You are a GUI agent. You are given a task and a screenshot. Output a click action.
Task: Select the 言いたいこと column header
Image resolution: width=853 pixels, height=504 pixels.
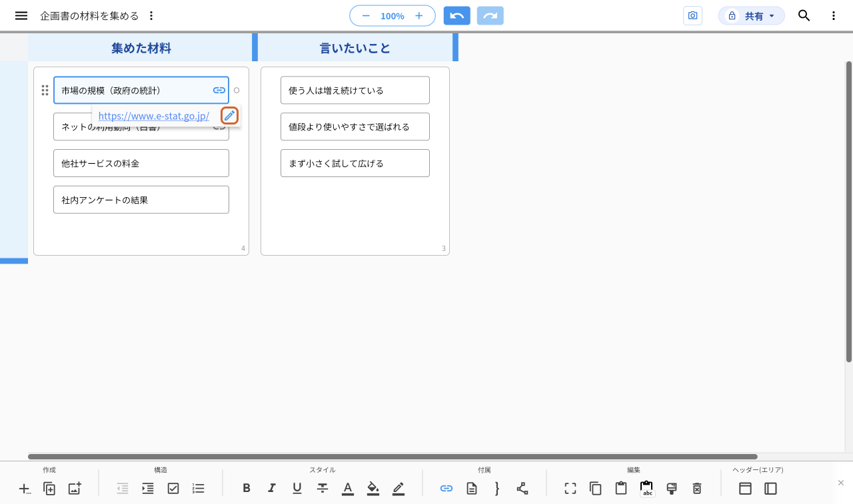coord(355,48)
